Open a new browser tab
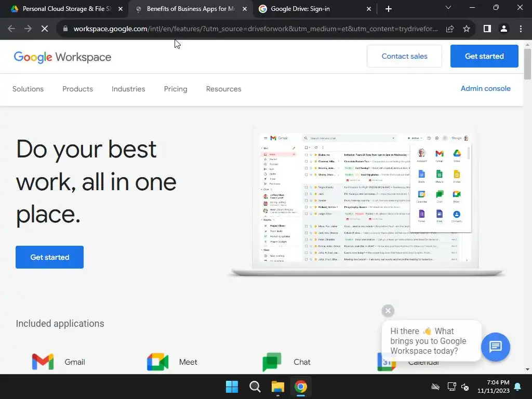This screenshot has height=399, width=532. (x=389, y=9)
